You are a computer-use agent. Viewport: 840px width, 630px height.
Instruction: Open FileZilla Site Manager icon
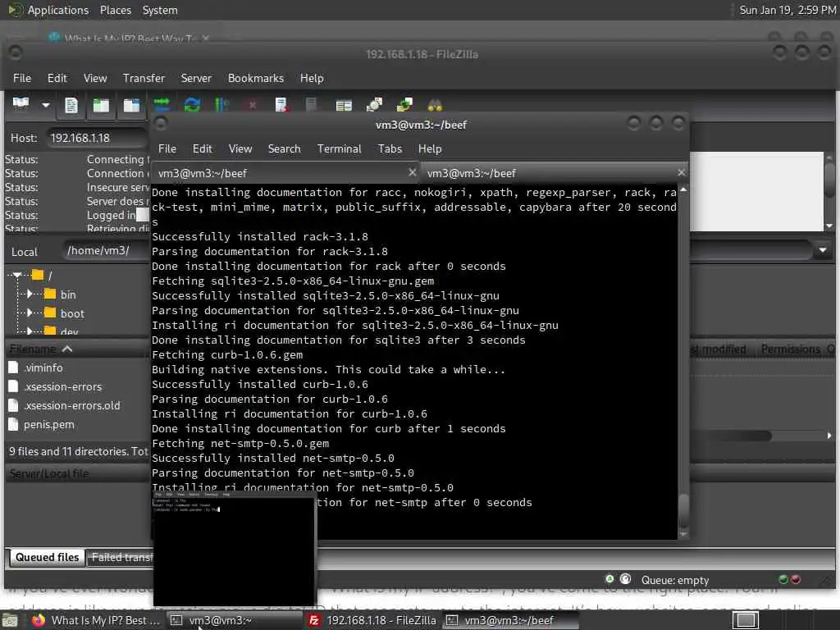21,104
